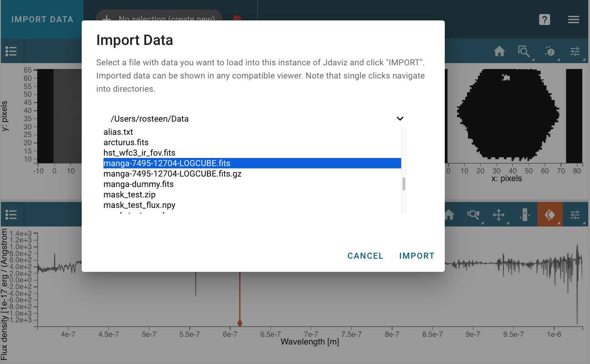Click the /Users/rosteen/Data path field

[254, 118]
